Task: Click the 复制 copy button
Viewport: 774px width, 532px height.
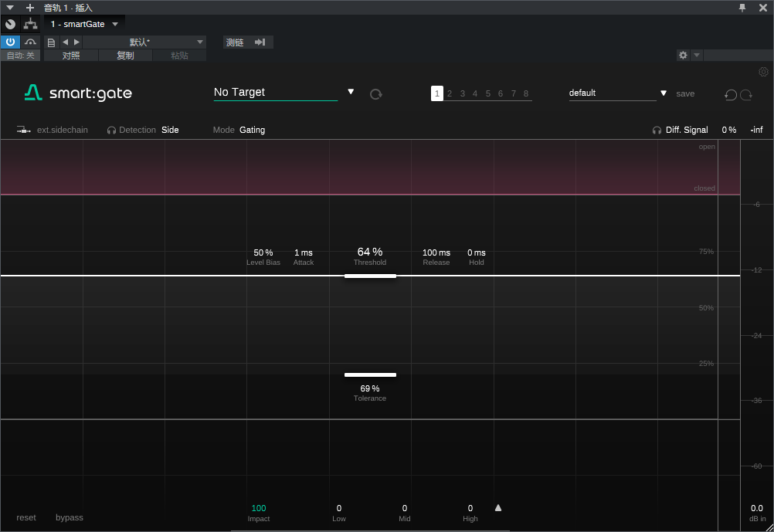Action: tap(125, 56)
